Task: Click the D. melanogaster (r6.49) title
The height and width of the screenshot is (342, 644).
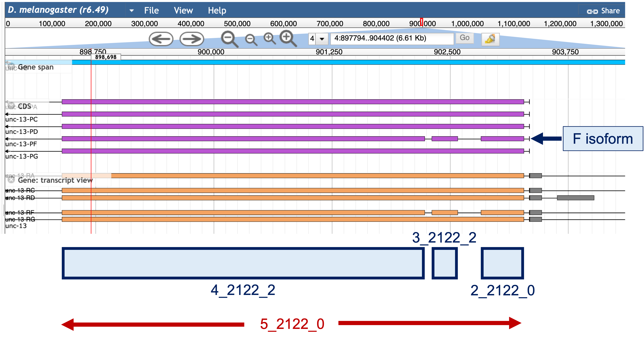Action: 58,10
